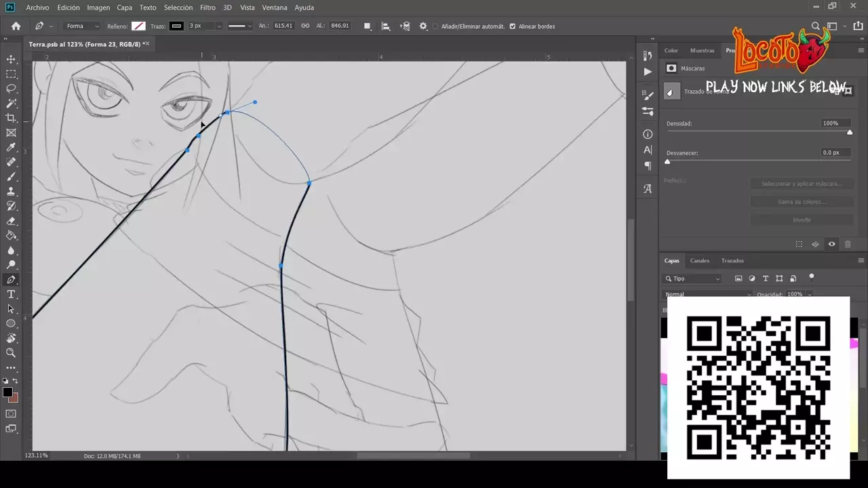The height and width of the screenshot is (488, 868).
Task: Click the An. width input field
Action: coord(283,26)
